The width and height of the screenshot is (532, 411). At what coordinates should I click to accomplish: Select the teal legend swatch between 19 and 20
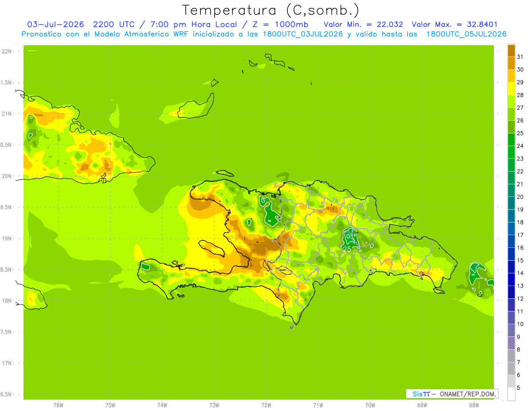[511, 203]
